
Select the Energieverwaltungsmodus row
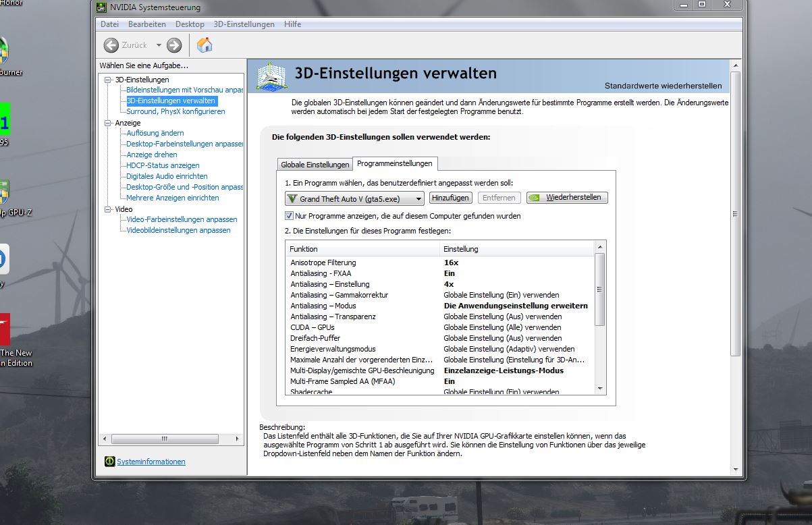tap(439, 349)
